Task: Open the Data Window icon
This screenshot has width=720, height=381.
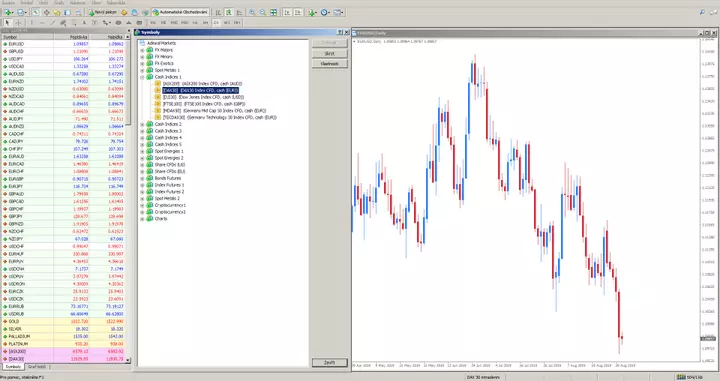Action: click(x=46, y=12)
